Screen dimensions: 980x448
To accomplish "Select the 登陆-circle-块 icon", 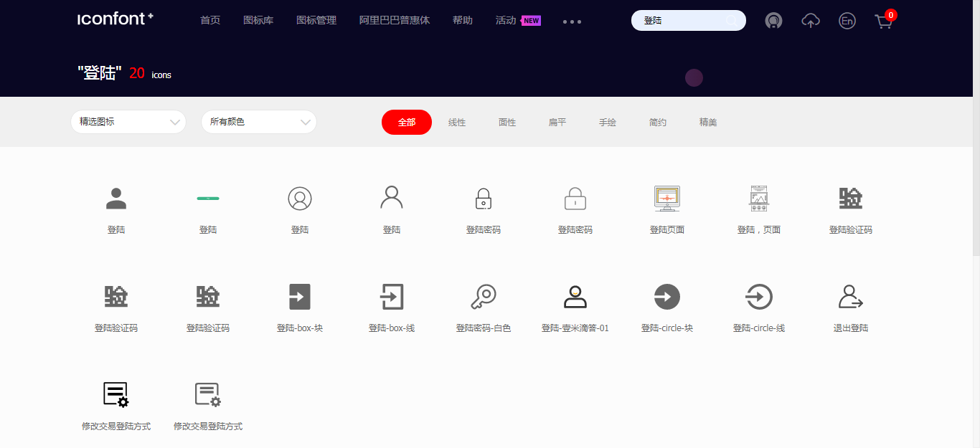I will click(667, 296).
